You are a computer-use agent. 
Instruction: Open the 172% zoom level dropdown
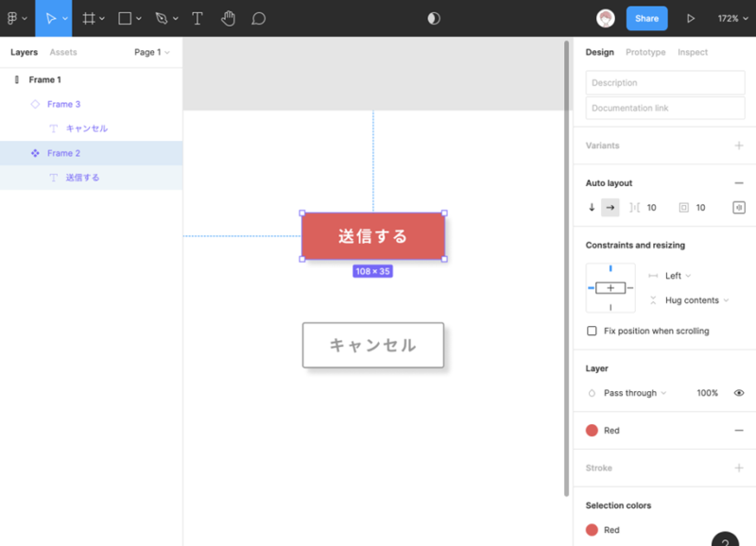coord(731,18)
